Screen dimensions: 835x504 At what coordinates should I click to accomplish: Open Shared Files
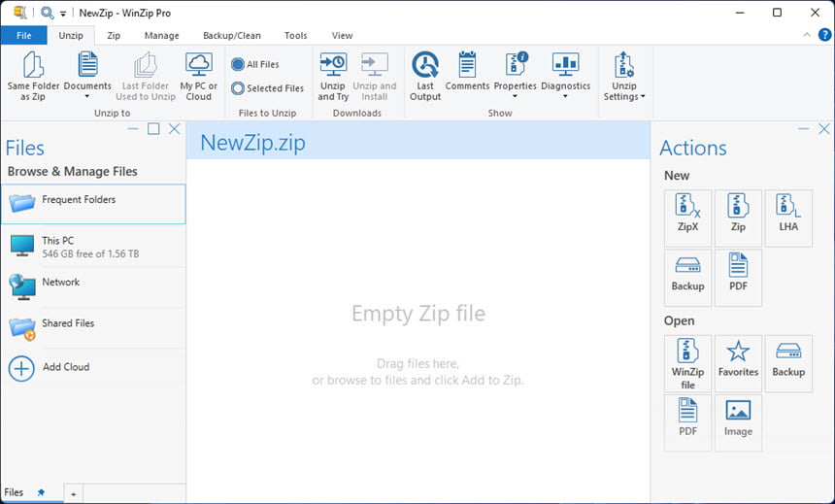[93, 327]
